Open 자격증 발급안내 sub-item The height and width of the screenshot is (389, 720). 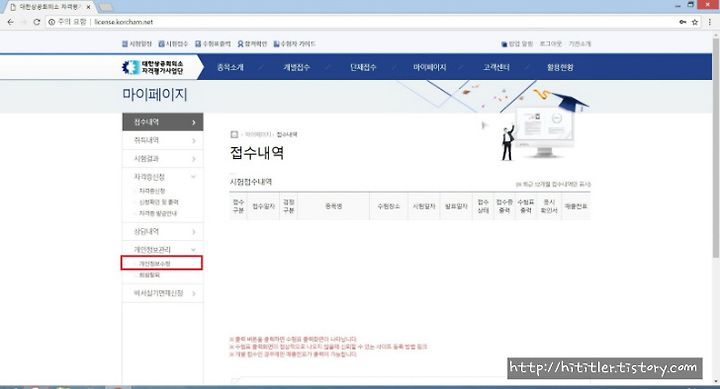(158, 214)
